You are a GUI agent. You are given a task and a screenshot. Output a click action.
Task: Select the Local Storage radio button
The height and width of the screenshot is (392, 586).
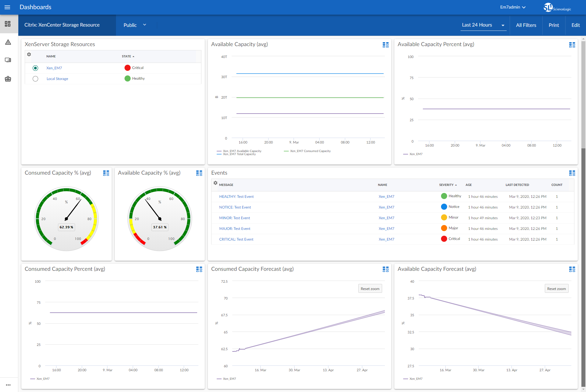[35, 79]
